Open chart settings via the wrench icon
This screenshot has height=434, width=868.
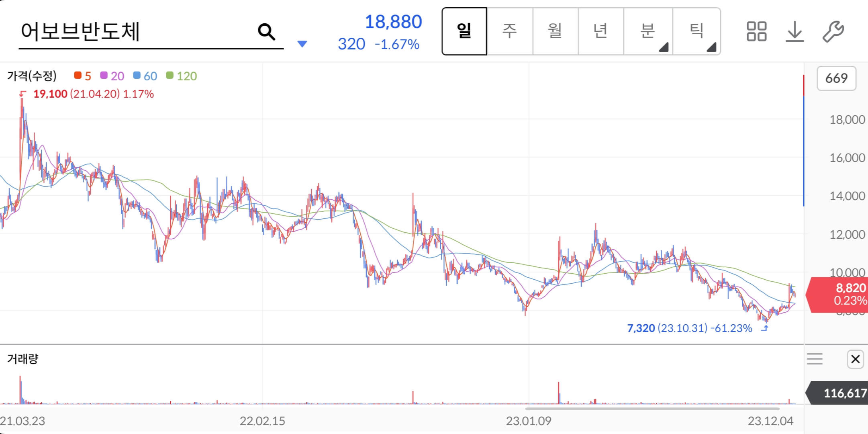832,32
